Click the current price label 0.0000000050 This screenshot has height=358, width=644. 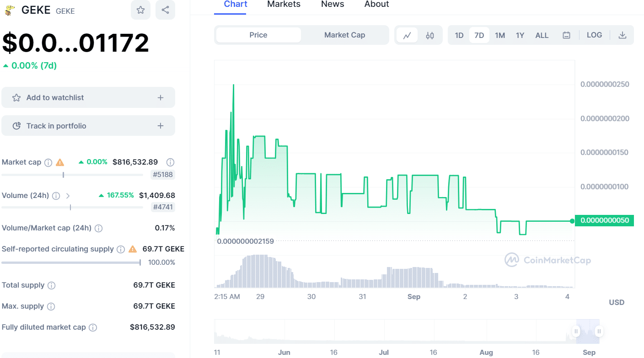604,220
